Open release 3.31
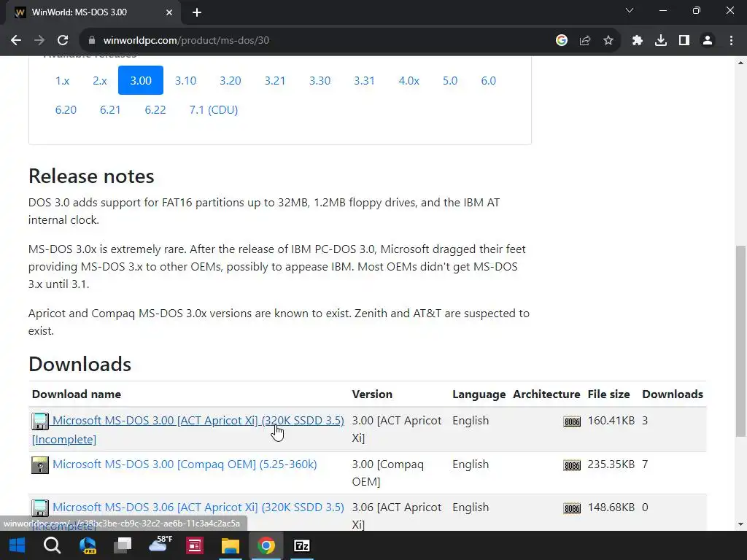Screen dimensions: 747x560 [364, 80]
